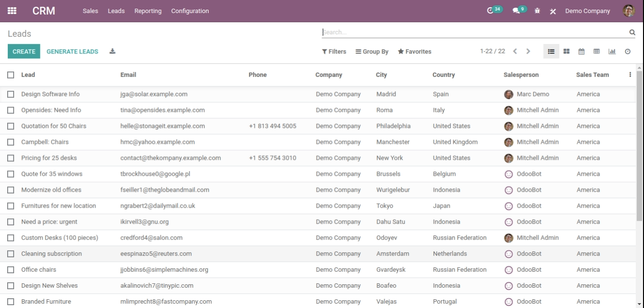Open the Group By dropdown

click(372, 51)
